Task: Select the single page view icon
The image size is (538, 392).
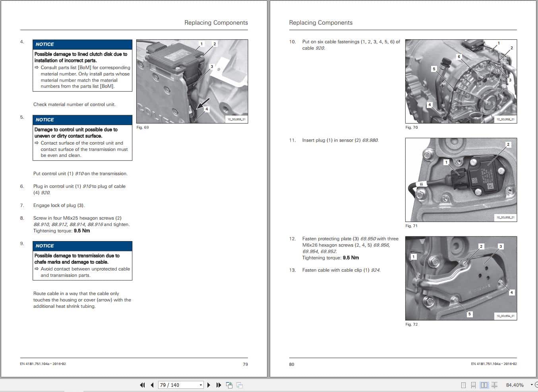Action: (x=463, y=385)
